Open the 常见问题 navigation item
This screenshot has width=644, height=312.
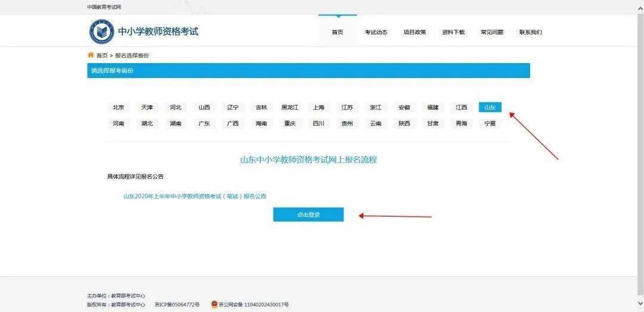point(492,32)
